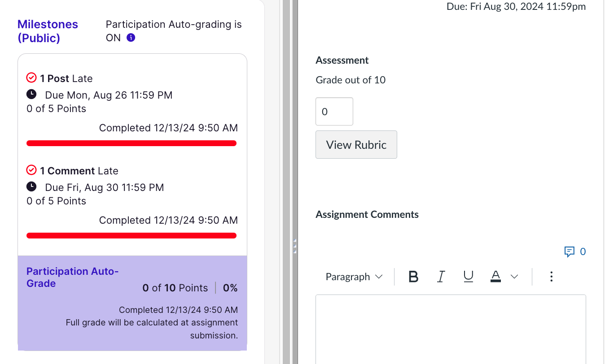This screenshot has height=364, width=605.
Task: Click the Bold formatting icon
Action: point(413,277)
